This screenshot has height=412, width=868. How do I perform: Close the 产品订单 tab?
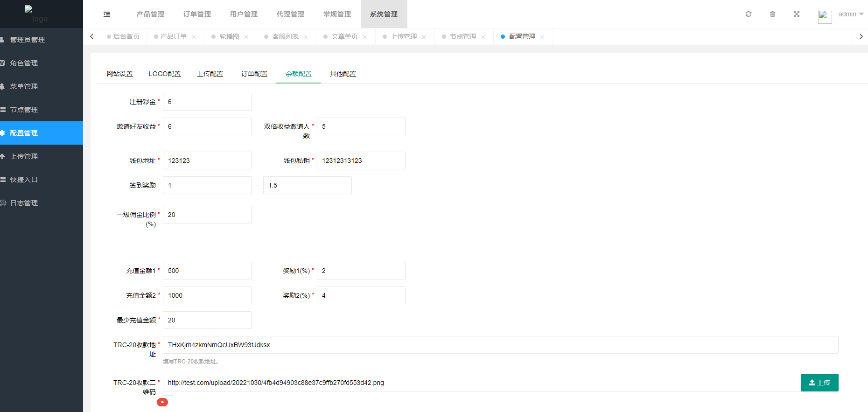coord(194,37)
